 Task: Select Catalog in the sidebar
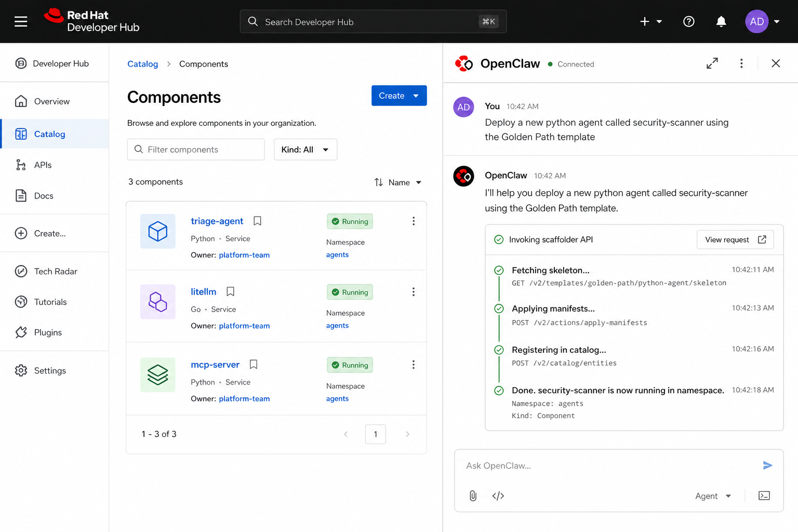click(54, 134)
